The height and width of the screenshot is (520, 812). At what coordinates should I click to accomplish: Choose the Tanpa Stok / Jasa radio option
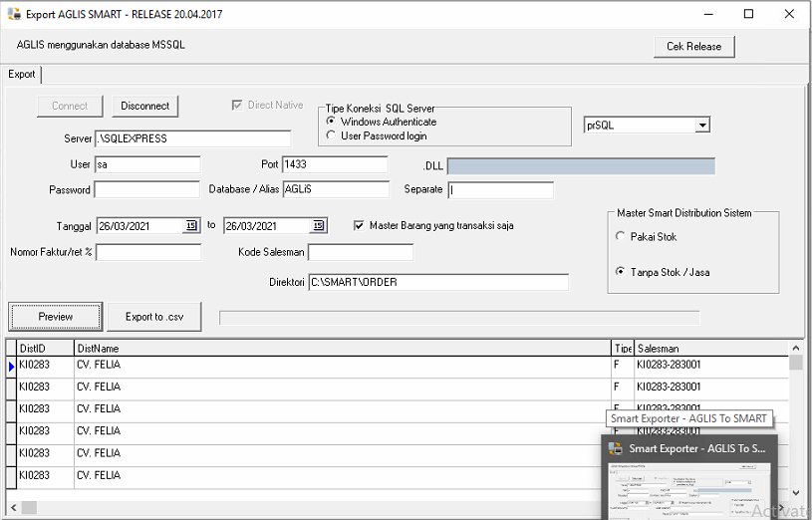(x=620, y=271)
